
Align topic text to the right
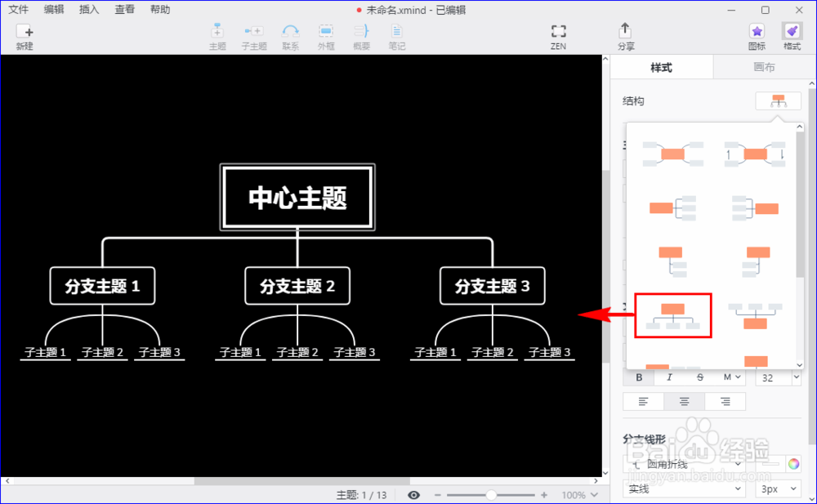725,401
